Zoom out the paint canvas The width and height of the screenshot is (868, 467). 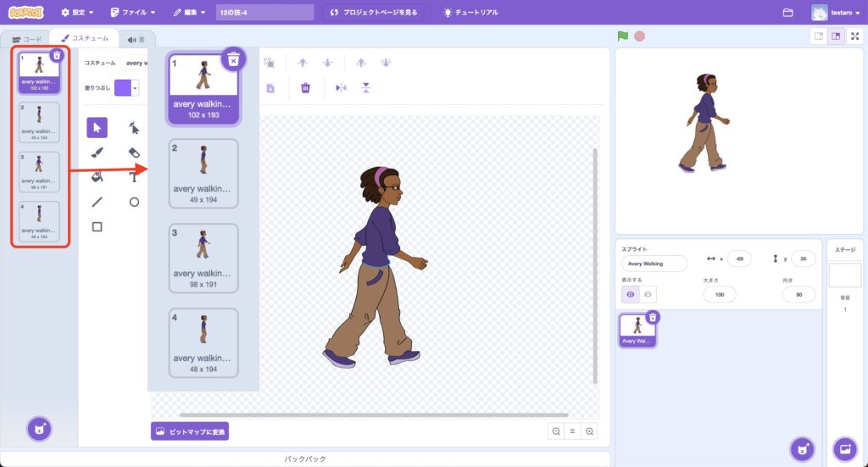point(556,431)
